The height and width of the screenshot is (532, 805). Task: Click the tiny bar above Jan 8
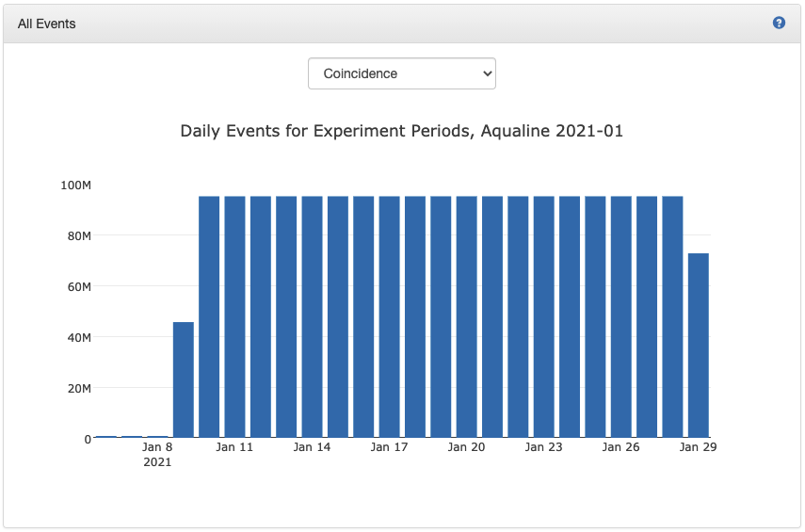tap(157, 437)
